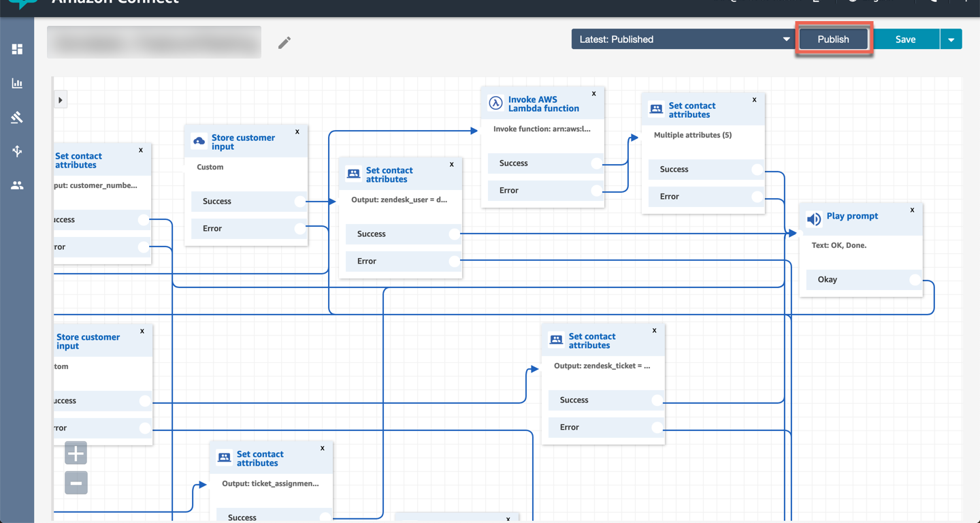
Task: Click the pencil icon to edit flow name
Action: pyautogui.click(x=284, y=43)
